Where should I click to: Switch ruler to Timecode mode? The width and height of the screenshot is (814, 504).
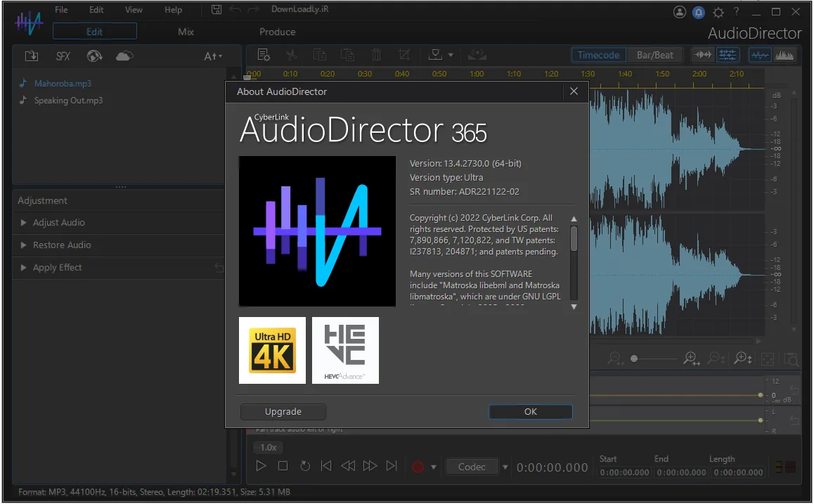599,55
